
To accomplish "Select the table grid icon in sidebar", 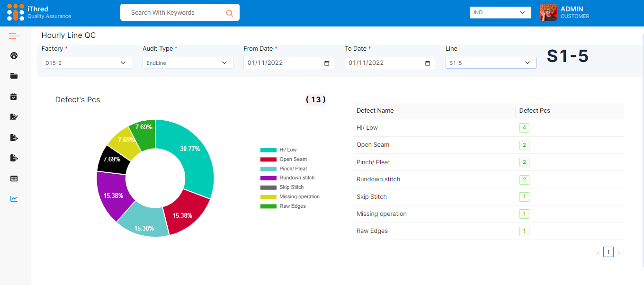I will click(14, 178).
